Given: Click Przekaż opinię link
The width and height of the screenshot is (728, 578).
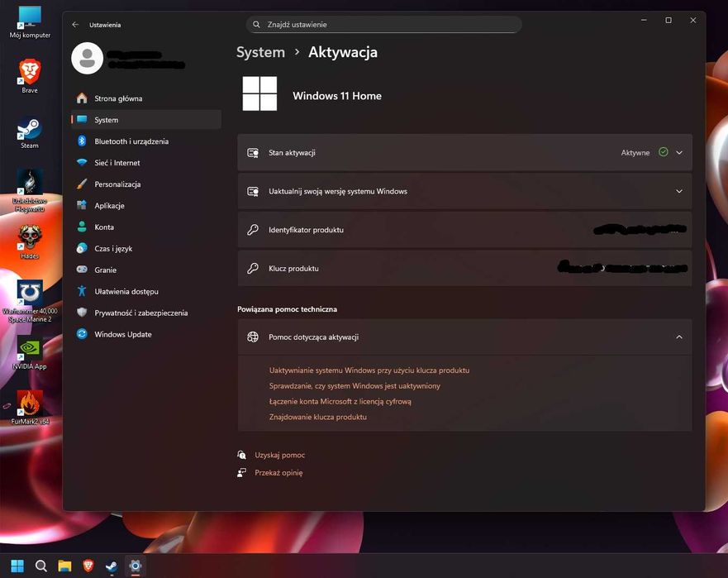Looking at the screenshot, I should (x=278, y=472).
